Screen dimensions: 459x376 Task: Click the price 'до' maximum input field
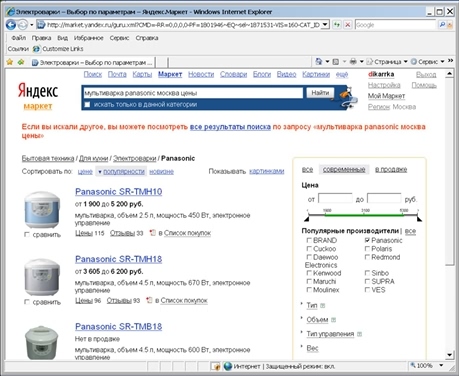pos(384,198)
